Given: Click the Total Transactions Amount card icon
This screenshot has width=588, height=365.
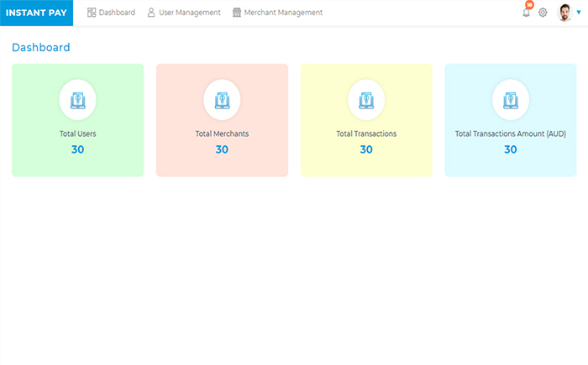Looking at the screenshot, I should point(511,100).
